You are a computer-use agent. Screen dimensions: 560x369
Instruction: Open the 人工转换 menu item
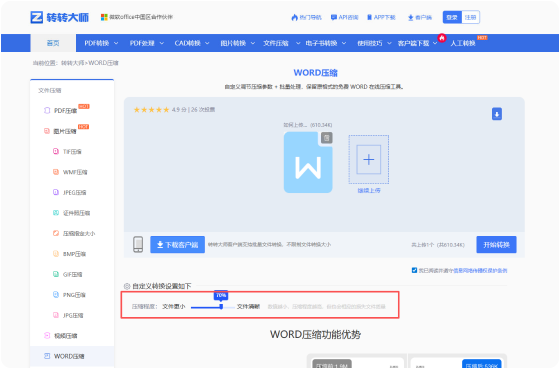(463, 43)
